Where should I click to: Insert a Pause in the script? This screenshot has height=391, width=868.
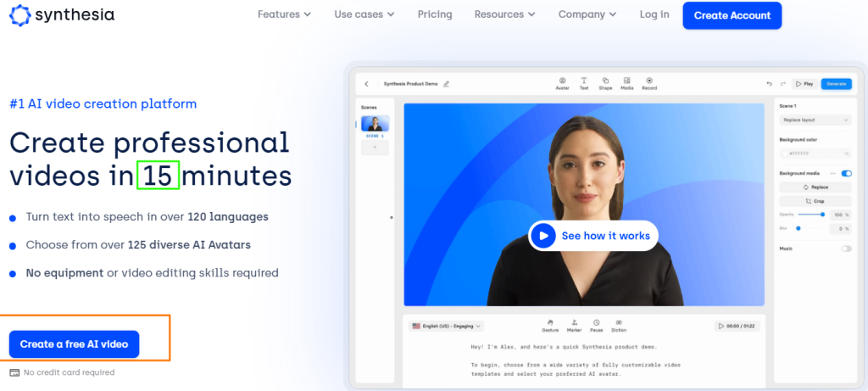pyautogui.click(x=596, y=326)
